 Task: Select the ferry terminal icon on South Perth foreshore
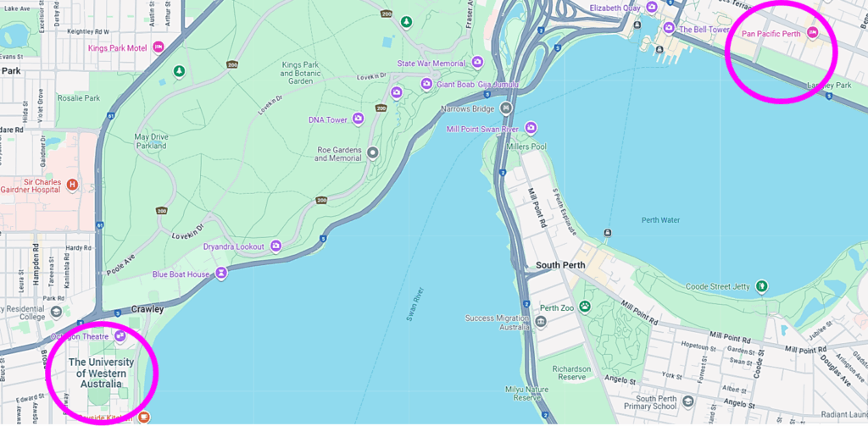point(608,233)
